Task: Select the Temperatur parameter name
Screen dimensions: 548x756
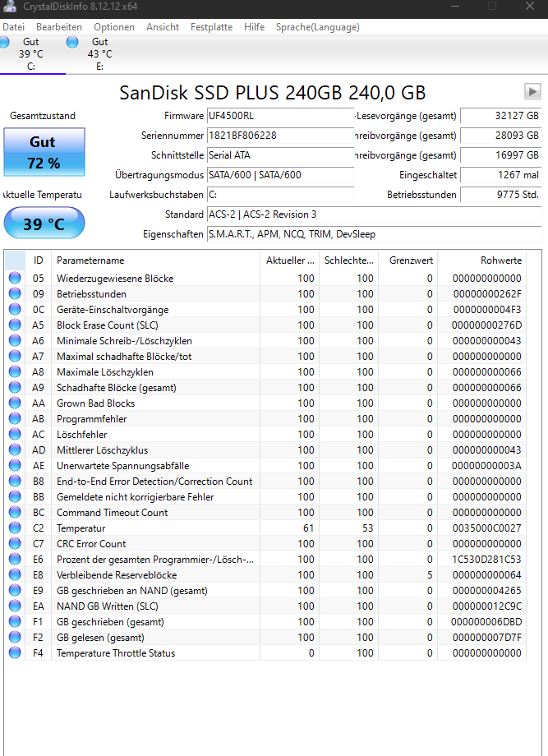Action: (81, 528)
